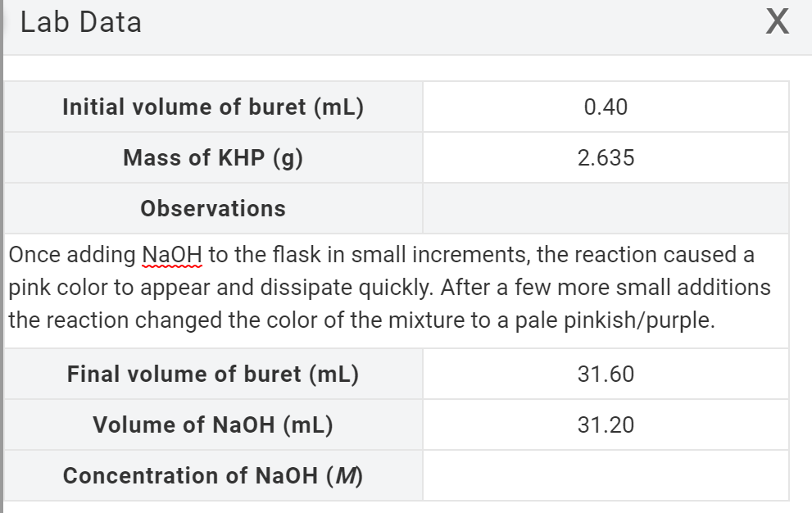Image resolution: width=812 pixels, height=513 pixels.
Task: Click the Observations header label
Action: [x=213, y=208]
